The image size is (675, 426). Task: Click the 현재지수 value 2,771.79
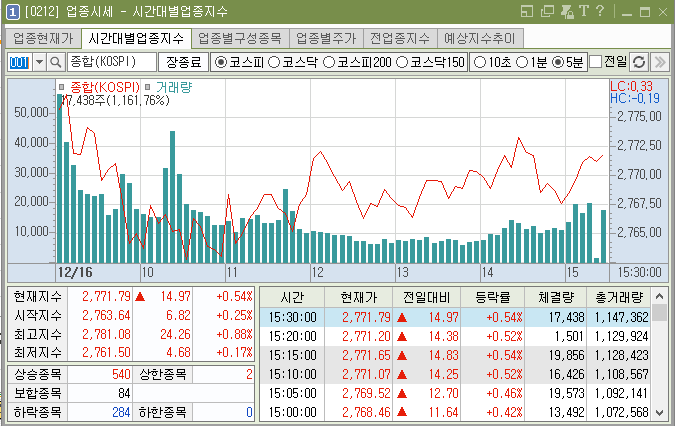106,296
